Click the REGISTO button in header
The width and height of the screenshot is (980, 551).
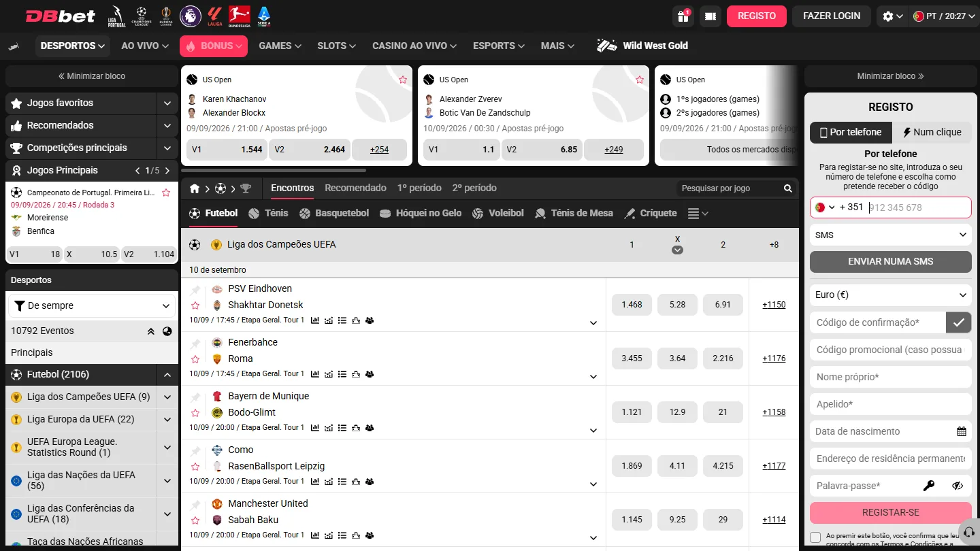coord(757,16)
